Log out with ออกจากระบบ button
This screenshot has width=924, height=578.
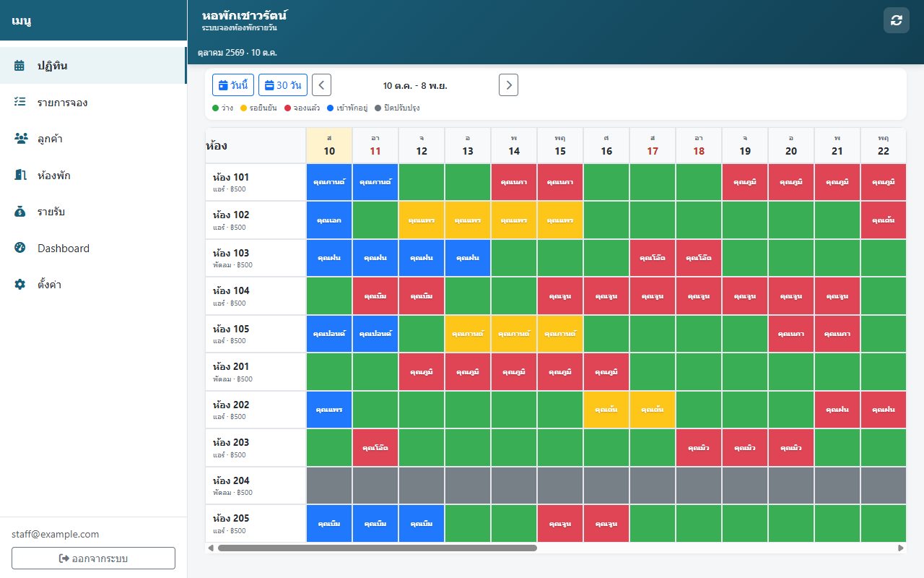click(x=93, y=558)
